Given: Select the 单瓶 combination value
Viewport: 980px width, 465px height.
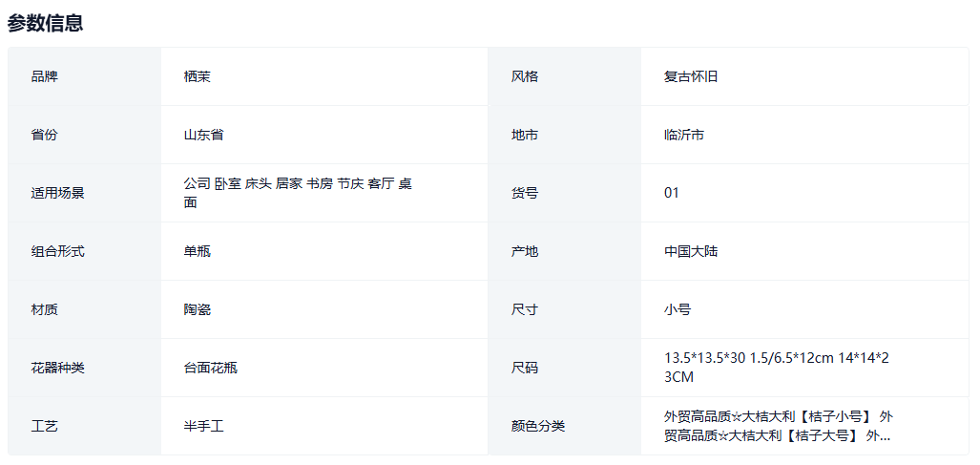Looking at the screenshot, I should 197,251.
